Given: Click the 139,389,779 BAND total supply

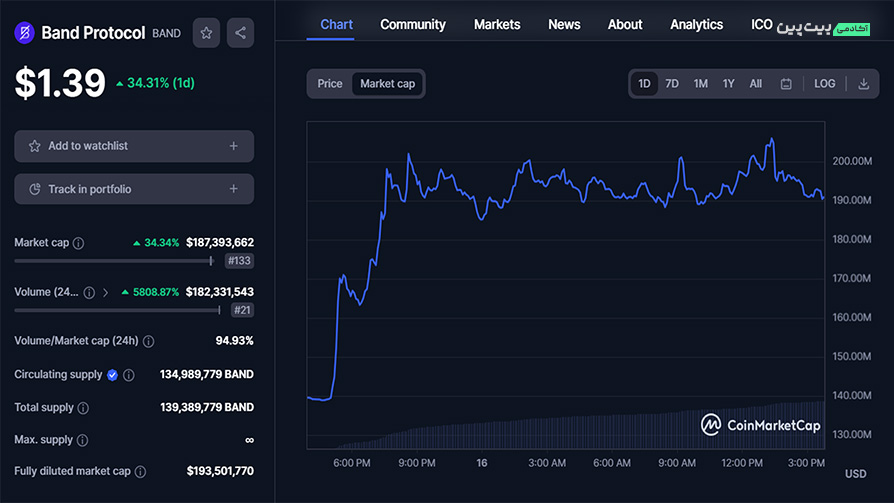Looking at the screenshot, I should click(x=207, y=408).
